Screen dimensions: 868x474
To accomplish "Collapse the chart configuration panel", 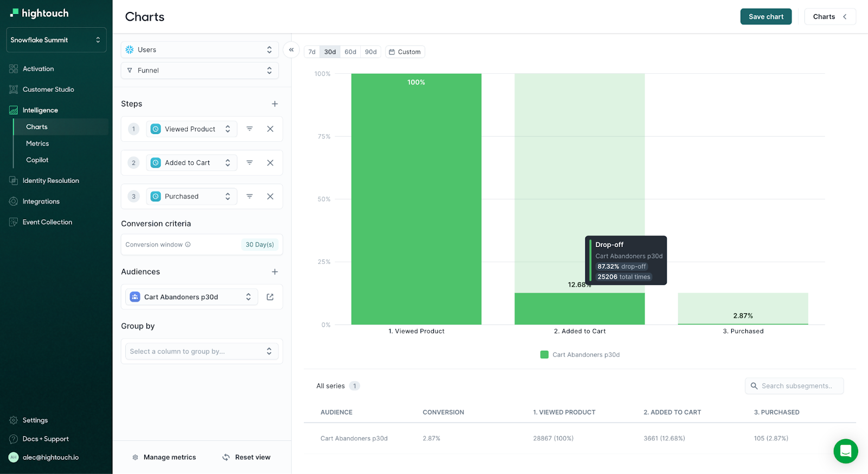I will (x=291, y=50).
